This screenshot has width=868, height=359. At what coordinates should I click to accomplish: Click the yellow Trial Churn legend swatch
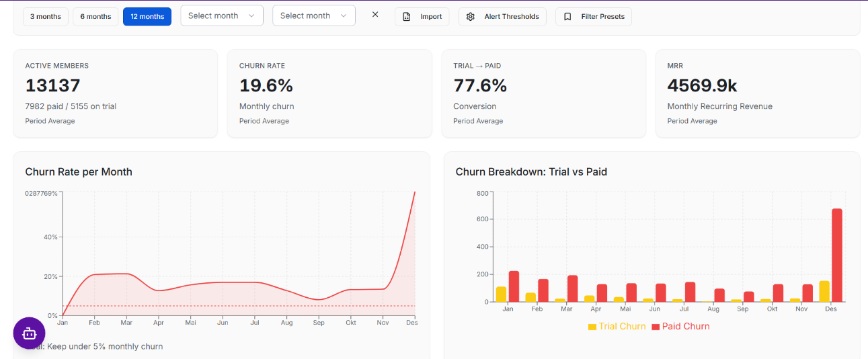(x=592, y=327)
